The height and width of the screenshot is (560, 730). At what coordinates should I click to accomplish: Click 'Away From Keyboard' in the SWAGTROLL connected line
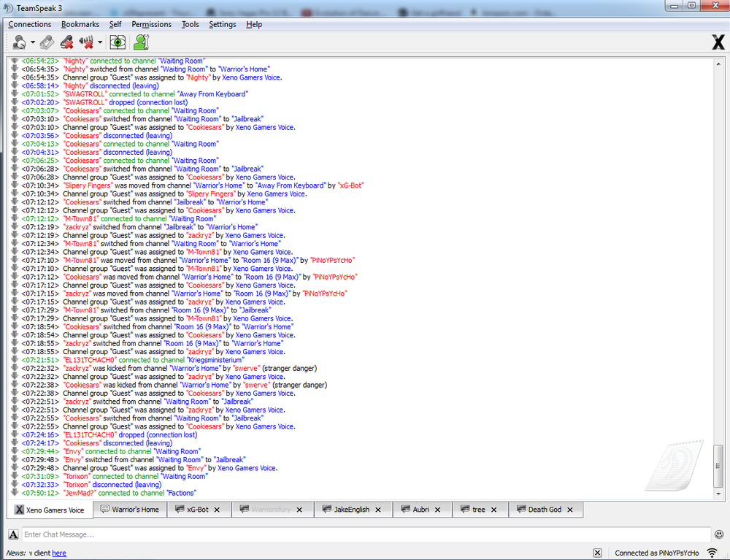pyautogui.click(x=212, y=94)
